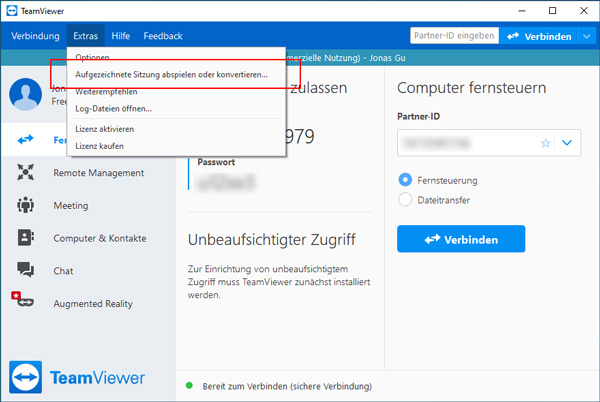Screen dimensions: 600x402
Task: Open the Computer & Kontakte contacts icon
Action: (x=25, y=238)
